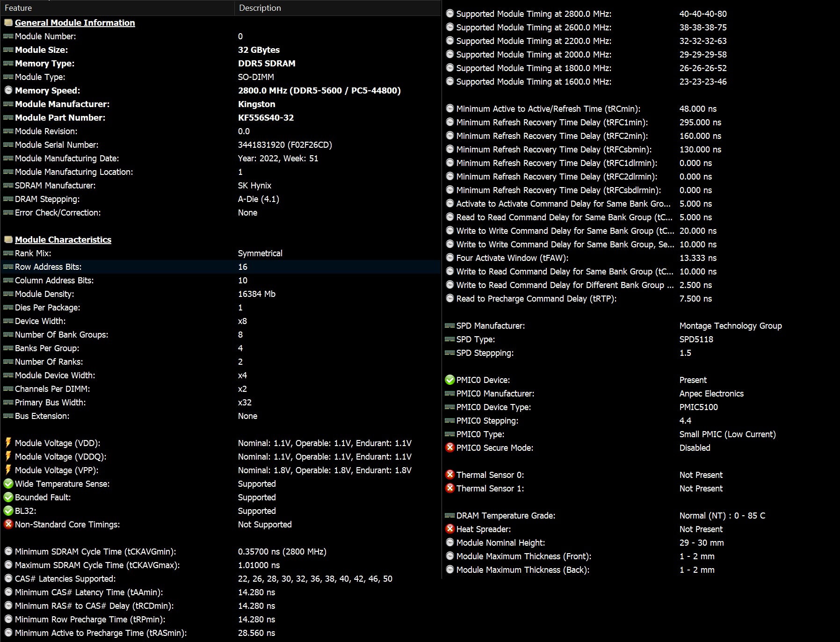Click memory chip icon beside SPD Manufacturer
840x642 pixels.
tap(449, 325)
